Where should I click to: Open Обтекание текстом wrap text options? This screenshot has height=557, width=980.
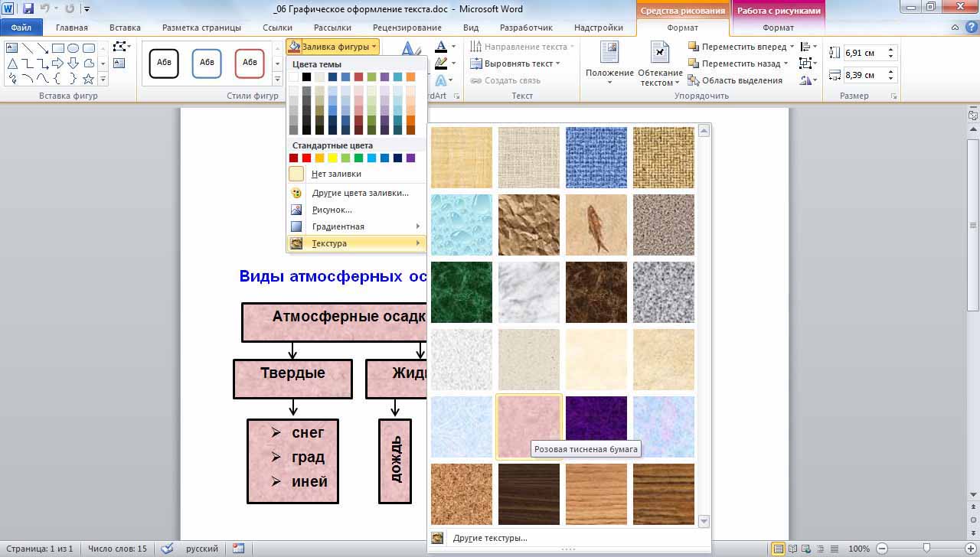coord(660,64)
